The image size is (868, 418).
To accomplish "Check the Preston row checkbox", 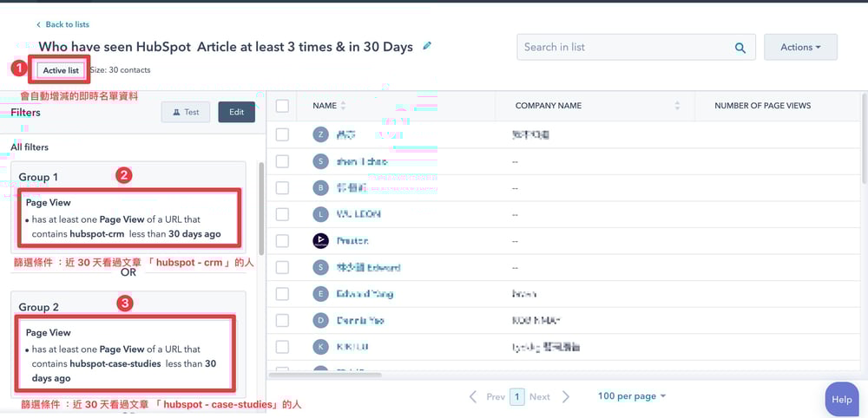I will [282, 240].
